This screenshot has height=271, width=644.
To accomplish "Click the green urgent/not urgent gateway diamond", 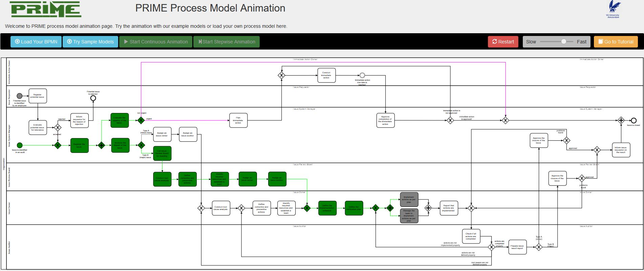I will tap(141, 120).
